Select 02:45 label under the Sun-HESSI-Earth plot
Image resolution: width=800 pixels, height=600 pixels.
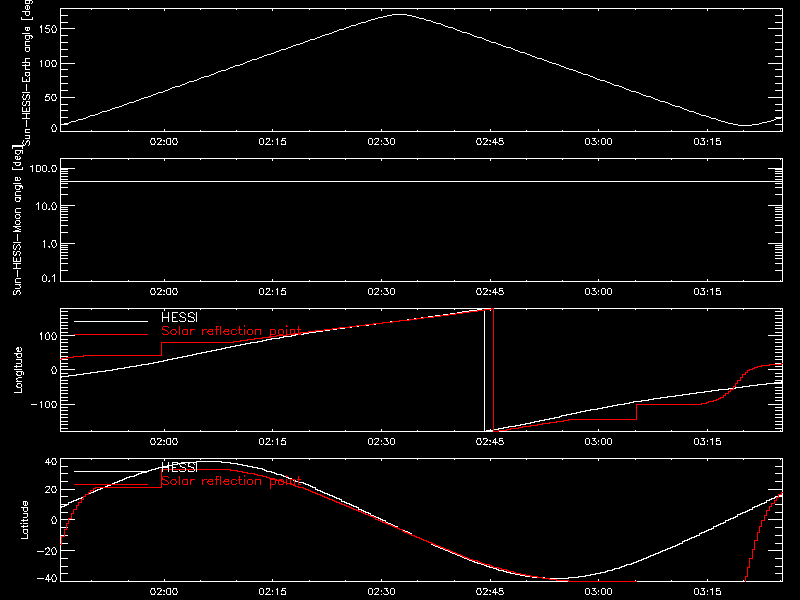coord(490,142)
